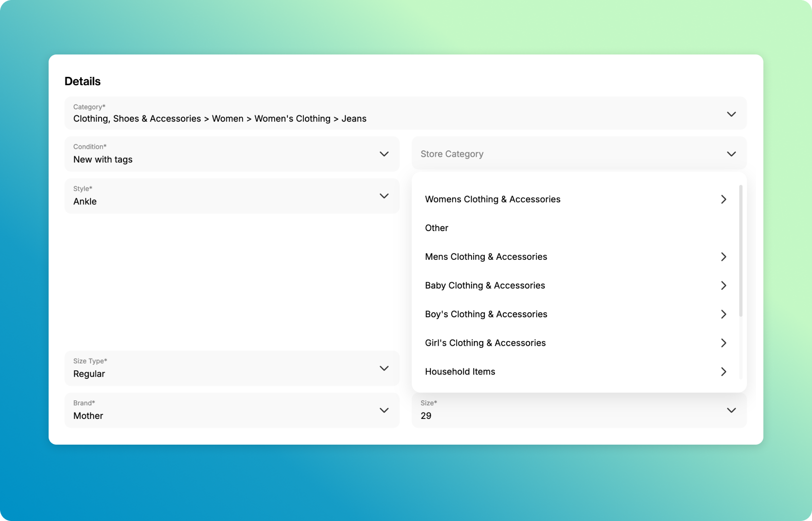Click the Ankle style value
Image resolution: width=812 pixels, height=521 pixels.
tap(85, 201)
